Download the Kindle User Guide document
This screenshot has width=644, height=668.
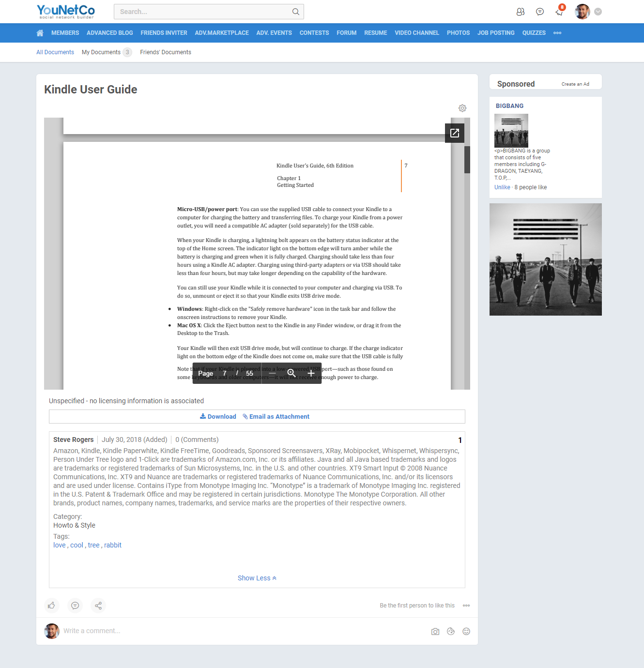tap(218, 416)
